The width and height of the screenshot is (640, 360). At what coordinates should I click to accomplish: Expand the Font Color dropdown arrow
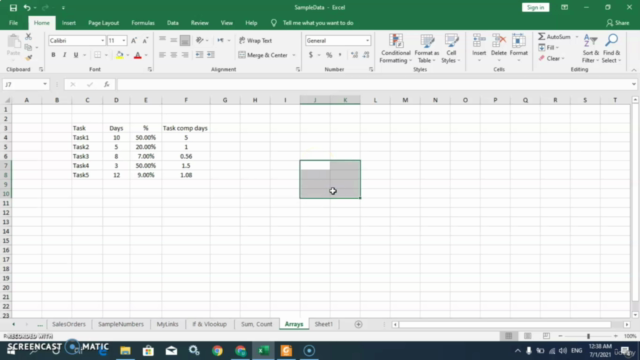coord(146,55)
